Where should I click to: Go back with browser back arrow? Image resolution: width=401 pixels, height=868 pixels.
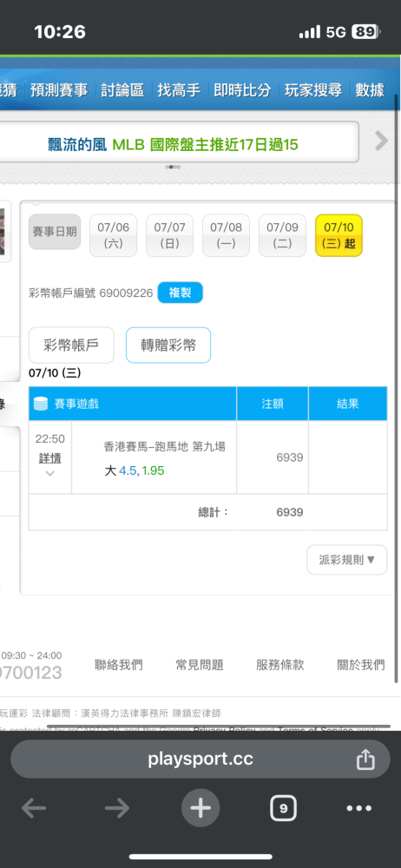click(34, 809)
